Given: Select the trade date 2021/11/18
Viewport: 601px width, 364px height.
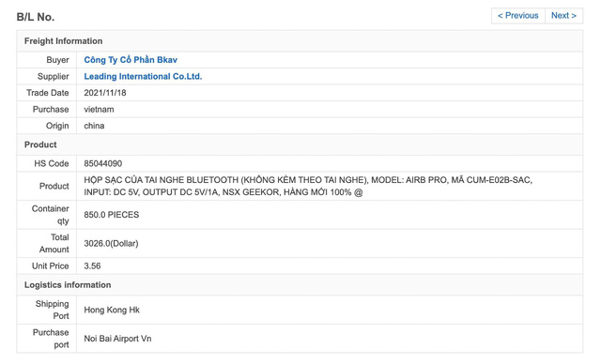Looking at the screenshot, I should pos(105,93).
